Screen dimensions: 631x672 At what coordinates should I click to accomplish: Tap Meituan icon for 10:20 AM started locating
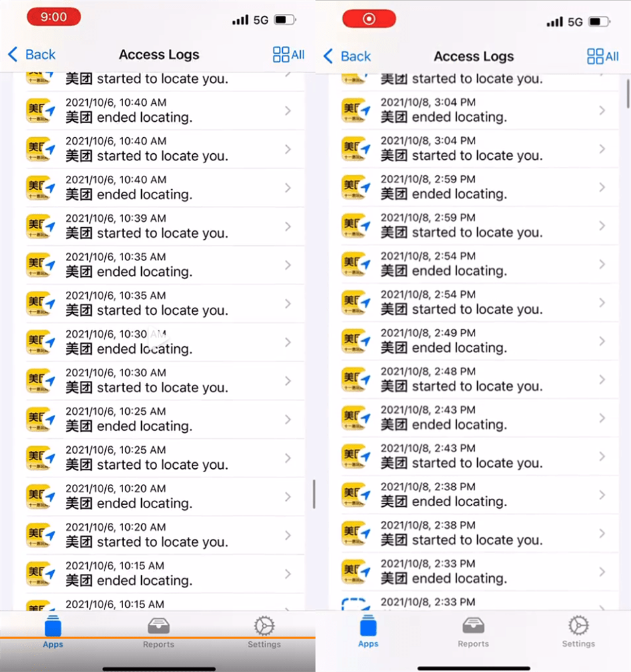tap(41, 535)
